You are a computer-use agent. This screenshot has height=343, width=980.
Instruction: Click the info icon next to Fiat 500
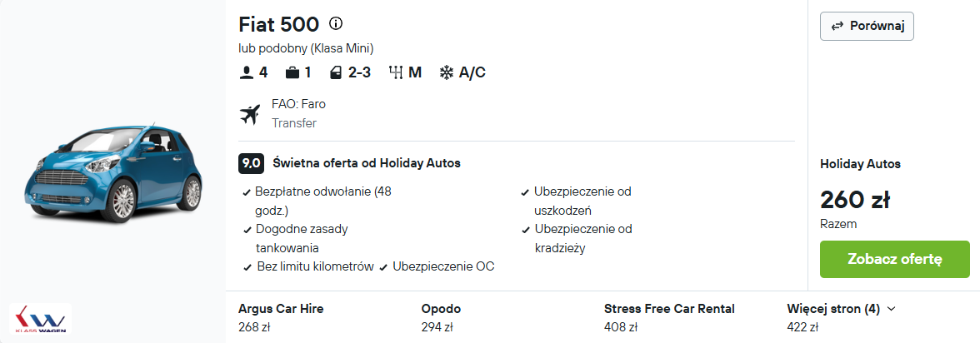tap(336, 24)
